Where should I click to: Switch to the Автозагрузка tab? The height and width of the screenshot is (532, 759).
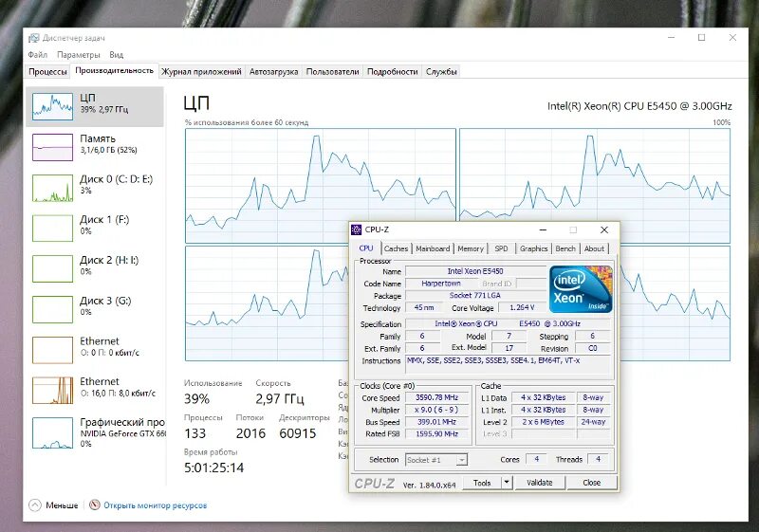[x=273, y=71]
